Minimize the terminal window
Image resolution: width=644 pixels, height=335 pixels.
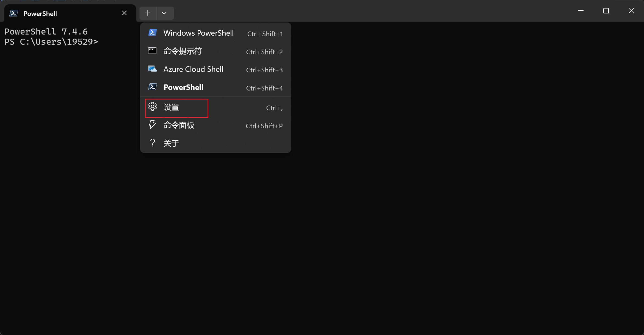(581, 11)
